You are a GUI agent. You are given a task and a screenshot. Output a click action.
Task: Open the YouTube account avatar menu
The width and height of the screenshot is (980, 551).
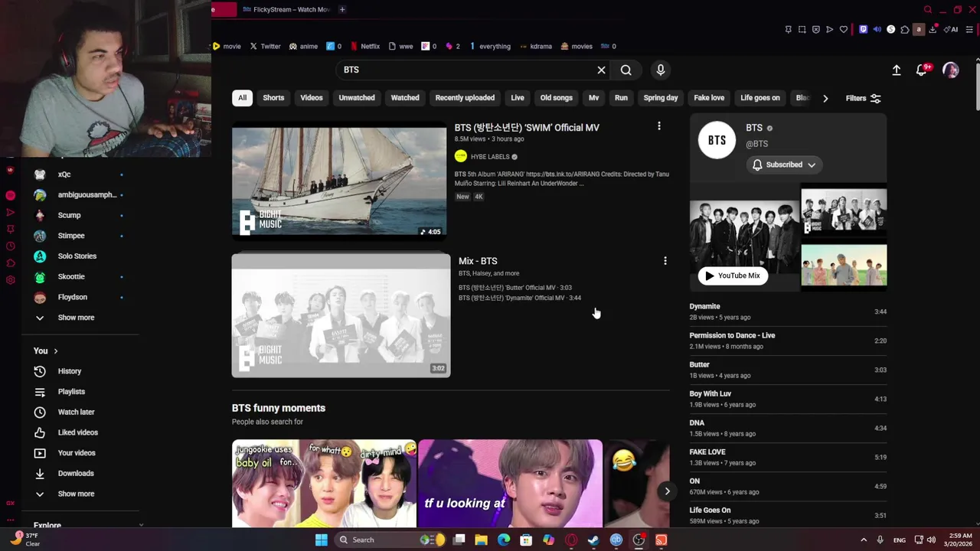coord(951,70)
